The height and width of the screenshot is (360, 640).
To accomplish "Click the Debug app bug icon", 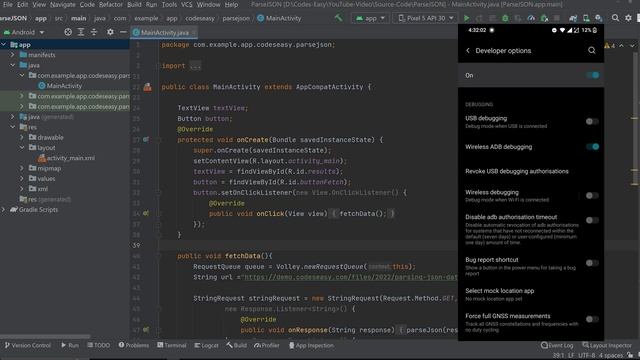I will [505, 18].
